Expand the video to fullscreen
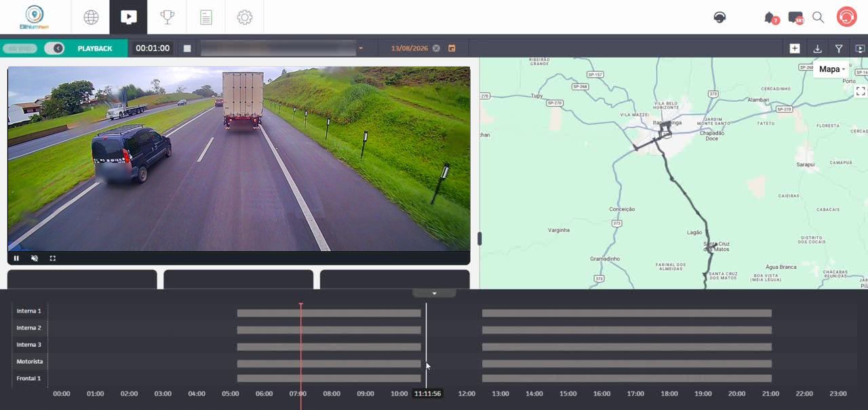868x410 pixels. [52, 258]
